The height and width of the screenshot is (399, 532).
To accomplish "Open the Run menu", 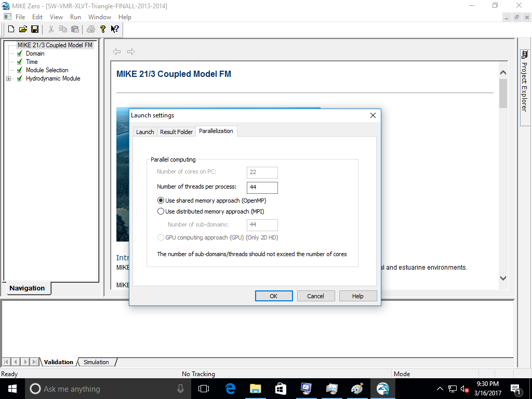I will coord(75,17).
